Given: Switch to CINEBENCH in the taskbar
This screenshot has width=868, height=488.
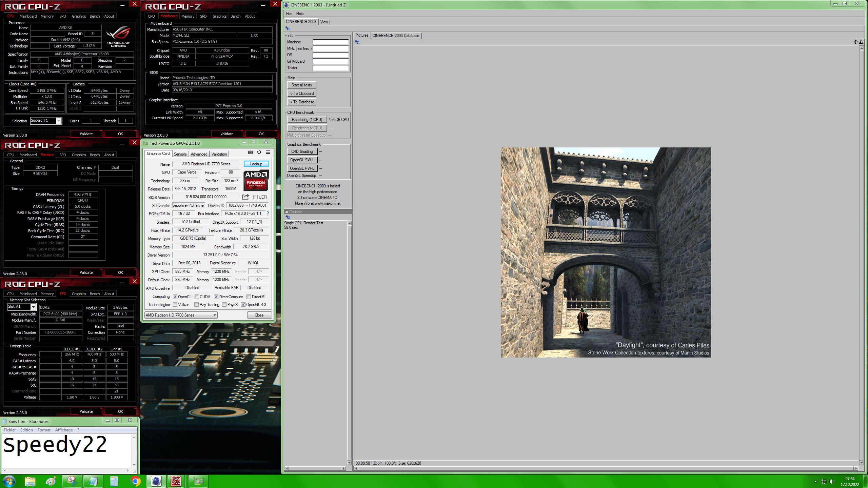Looking at the screenshot, I should tap(156, 481).
